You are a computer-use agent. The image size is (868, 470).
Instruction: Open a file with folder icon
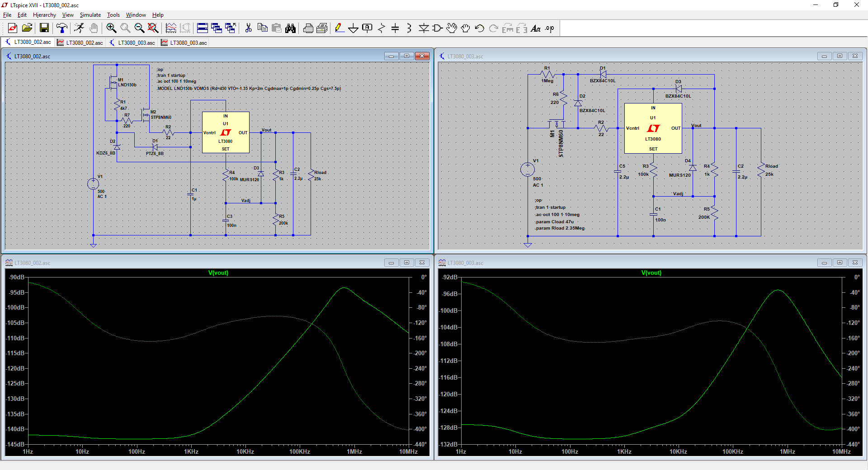click(x=27, y=28)
